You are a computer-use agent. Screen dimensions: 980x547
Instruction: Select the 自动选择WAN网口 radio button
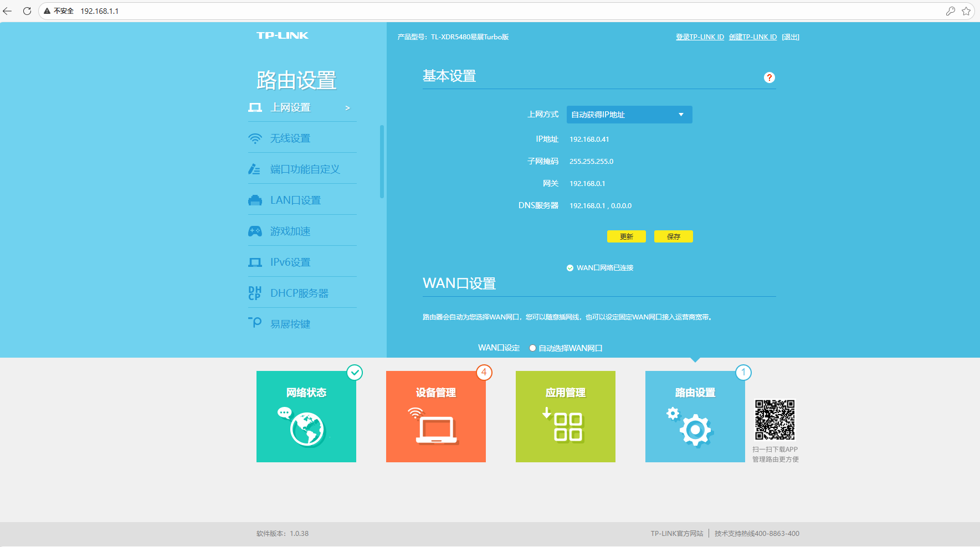click(532, 348)
